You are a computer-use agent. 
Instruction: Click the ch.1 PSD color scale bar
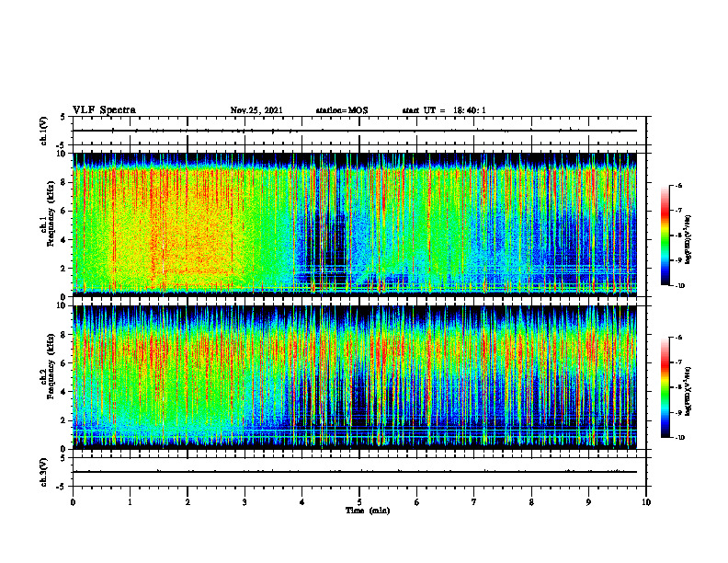[665, 236]
